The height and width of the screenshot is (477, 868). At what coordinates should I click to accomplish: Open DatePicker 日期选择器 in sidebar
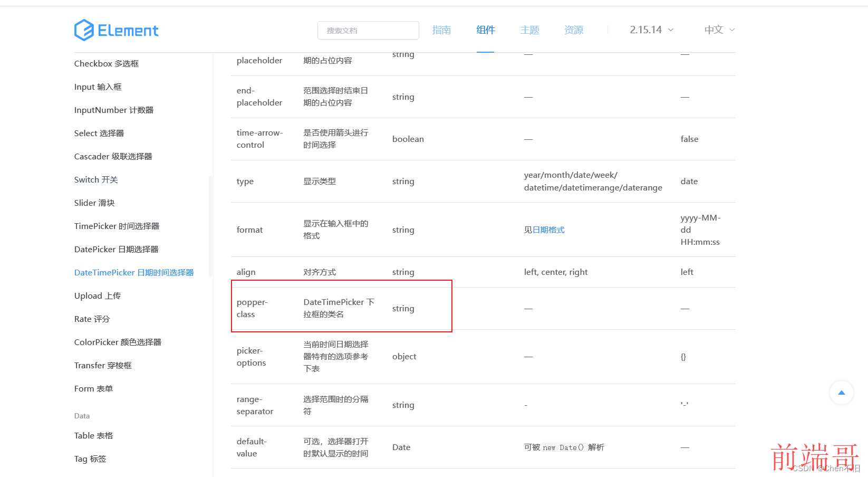[117, 249]
